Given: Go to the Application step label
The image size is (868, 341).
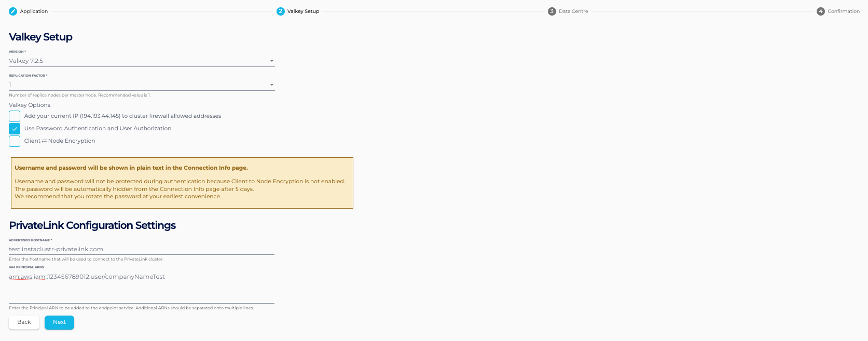Looking at the screenshot, I should (34, 11).
